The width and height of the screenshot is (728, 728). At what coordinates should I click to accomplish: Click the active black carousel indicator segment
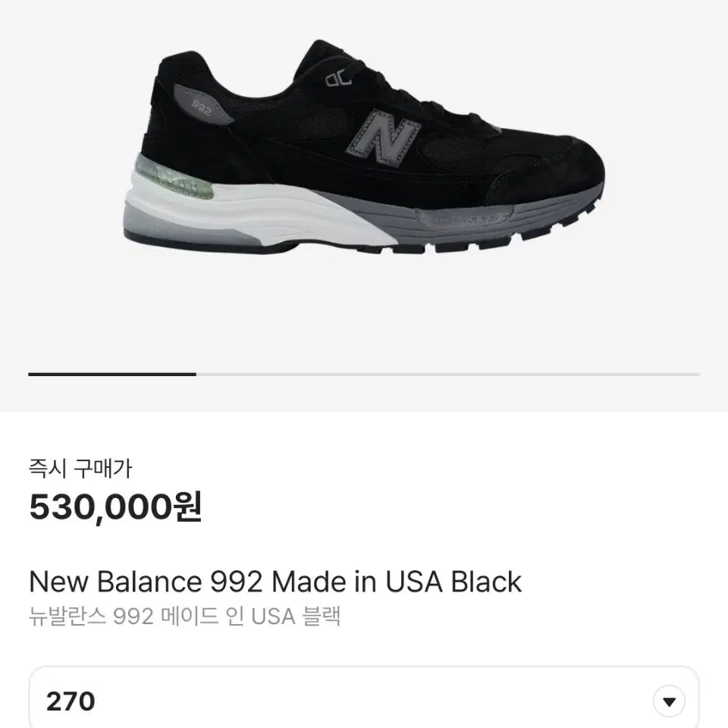pyautogui.click(x=112, y=374)
